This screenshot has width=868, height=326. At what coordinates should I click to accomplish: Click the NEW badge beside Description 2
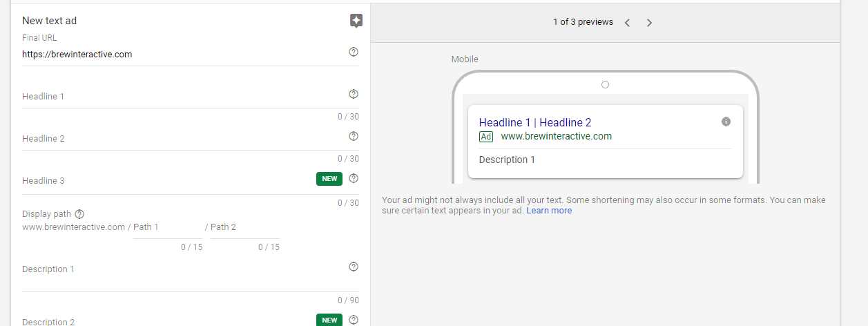329,320
